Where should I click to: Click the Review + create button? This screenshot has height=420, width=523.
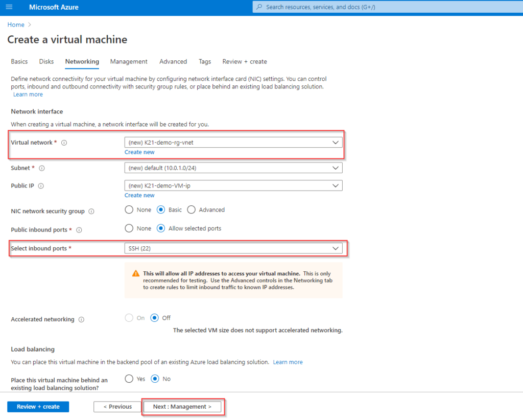pos(38,407)
